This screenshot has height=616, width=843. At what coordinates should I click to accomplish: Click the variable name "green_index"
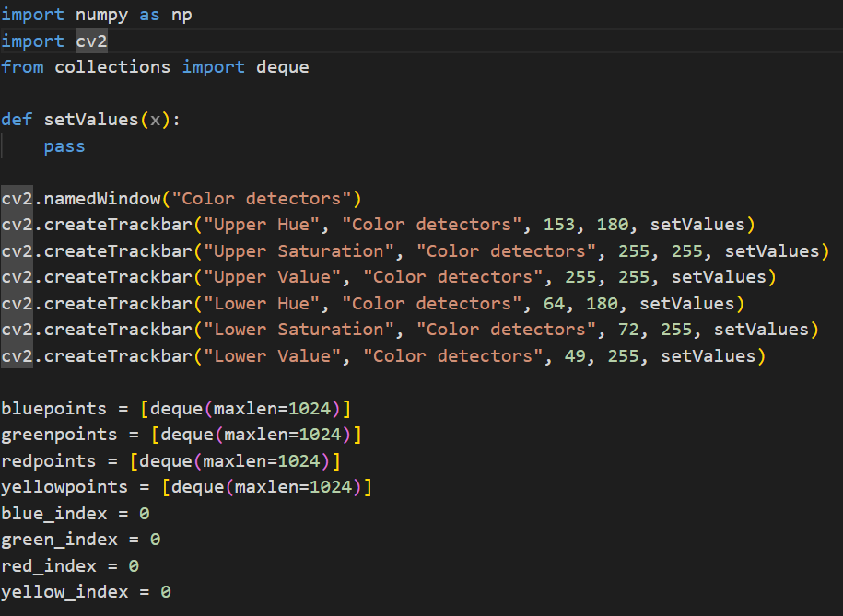59,540
